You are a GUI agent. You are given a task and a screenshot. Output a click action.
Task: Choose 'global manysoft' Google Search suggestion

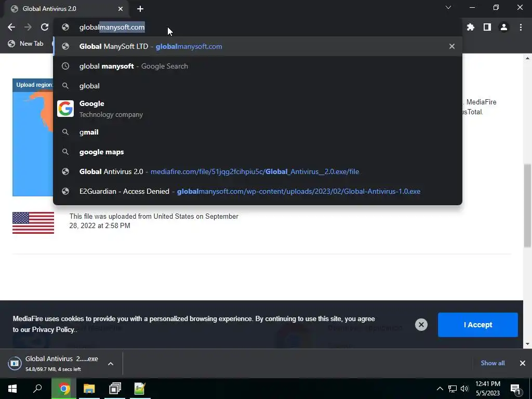[x=258, y=66]
